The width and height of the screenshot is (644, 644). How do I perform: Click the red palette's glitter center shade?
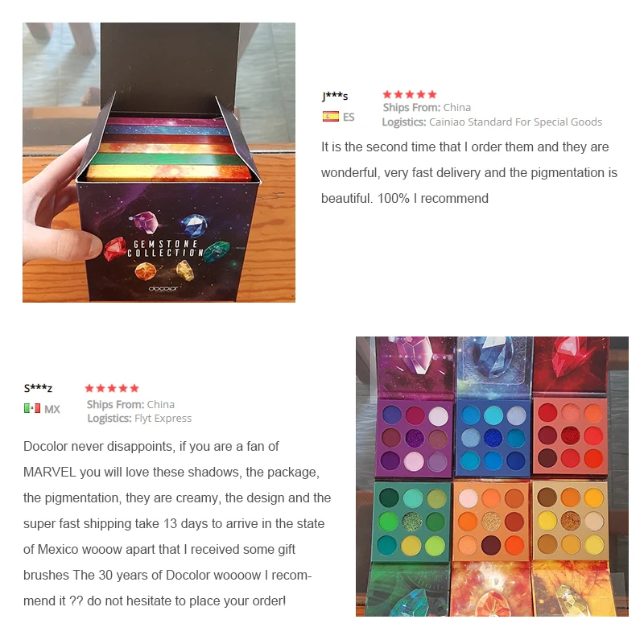(x=571, y=436)
